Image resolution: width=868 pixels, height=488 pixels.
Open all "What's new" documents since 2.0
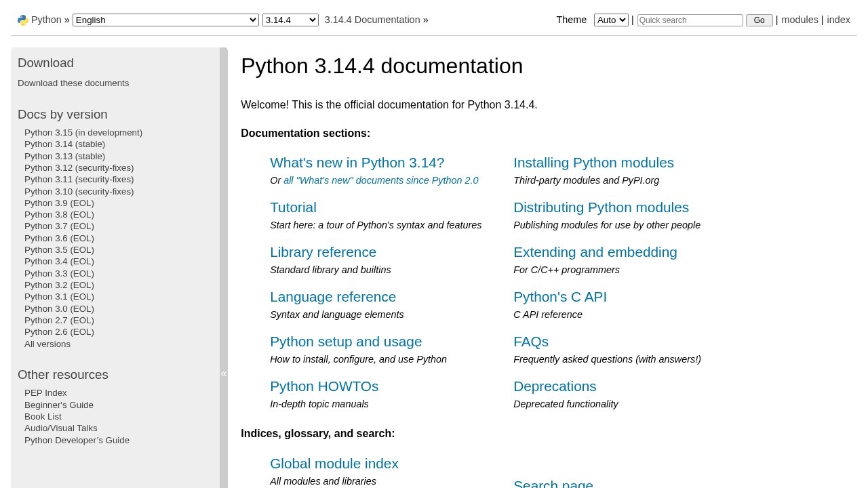[381, 180]
